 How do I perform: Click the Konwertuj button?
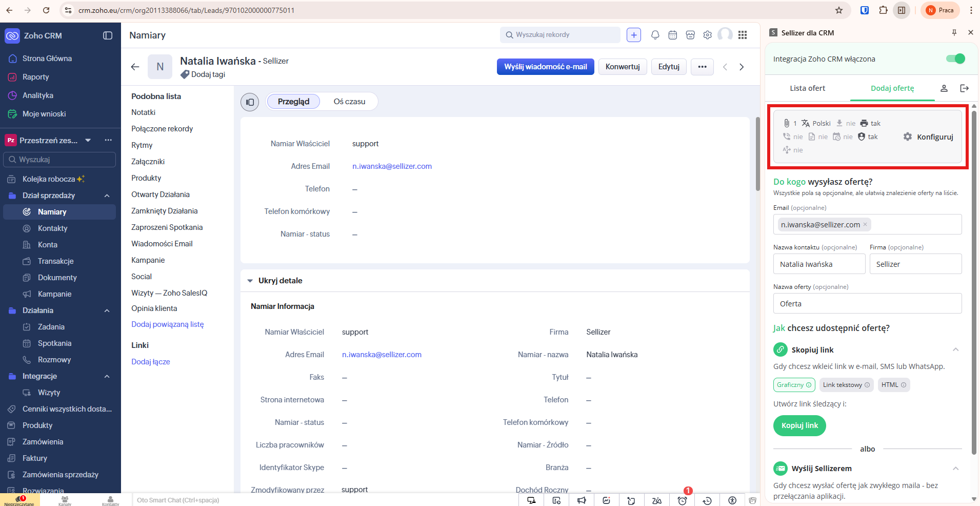click(622, 67)
